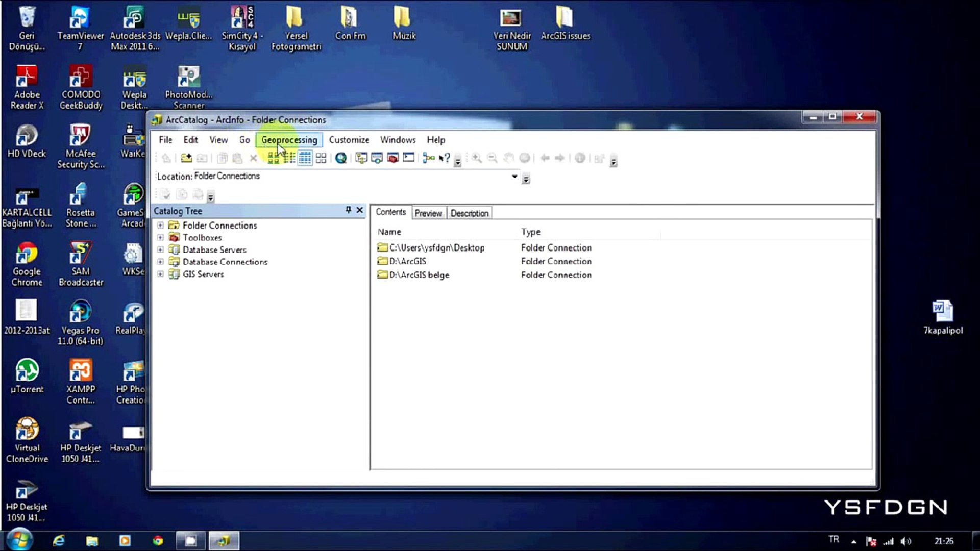Click the Connect To Folder icon
The image size is (980, 551).
(186, 158)
